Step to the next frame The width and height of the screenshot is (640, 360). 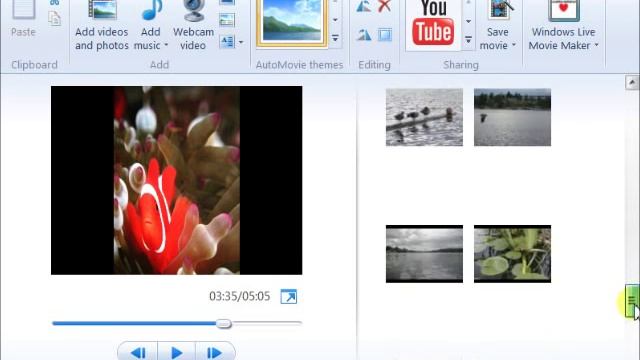215,352
